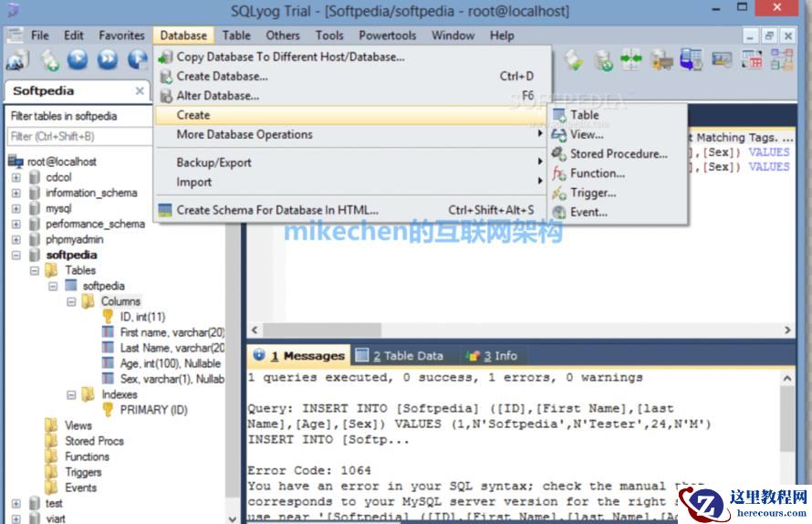This screenshot has width=812, height=524.
Task: Click the object browser scroll down arrow
Action: click(x=233, y=519)
